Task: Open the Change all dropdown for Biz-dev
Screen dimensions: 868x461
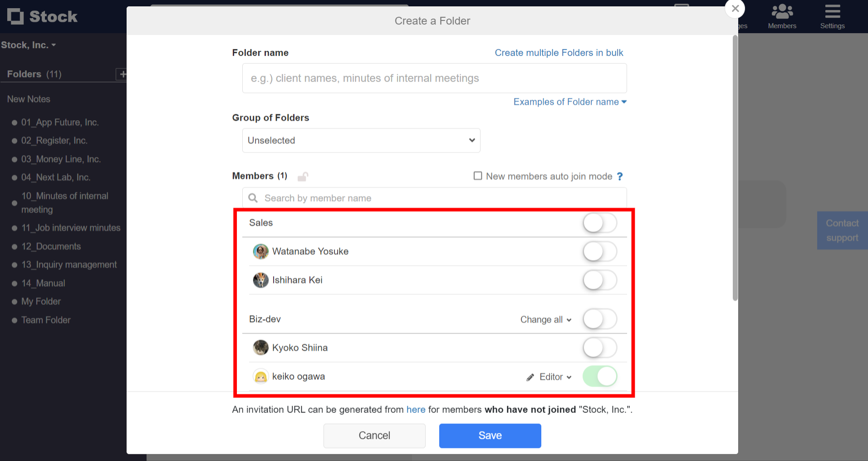Action: tap(545, 319)
